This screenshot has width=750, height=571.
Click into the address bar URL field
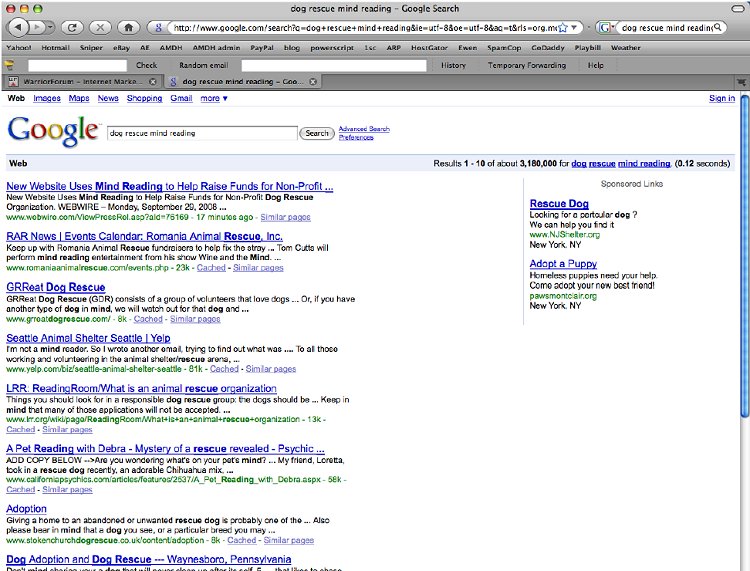(364, 28)
